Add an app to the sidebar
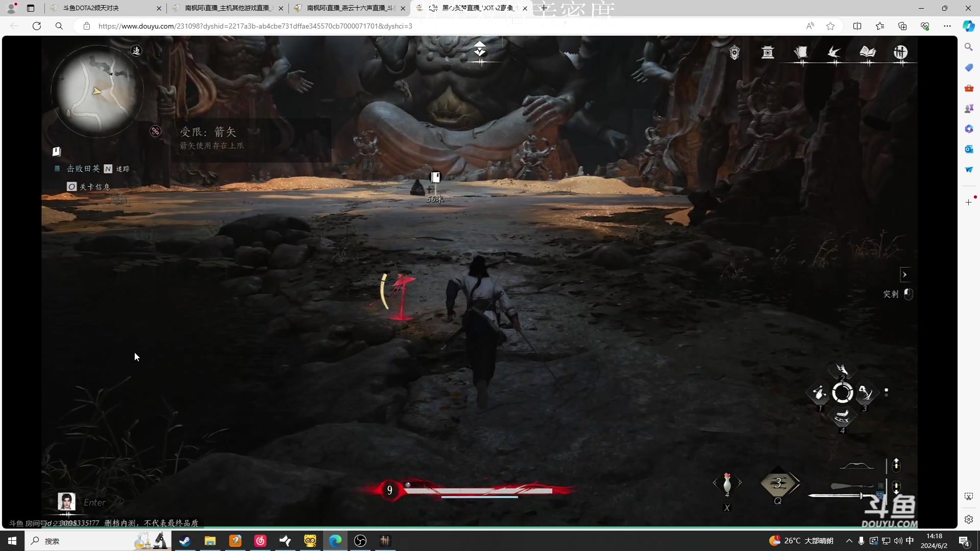 pos(969,202)
